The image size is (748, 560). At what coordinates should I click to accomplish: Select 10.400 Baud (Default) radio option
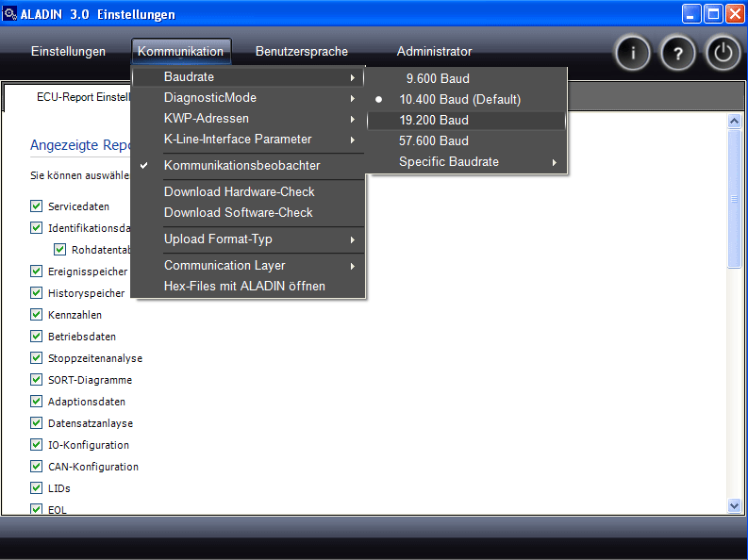coord(467,100)
